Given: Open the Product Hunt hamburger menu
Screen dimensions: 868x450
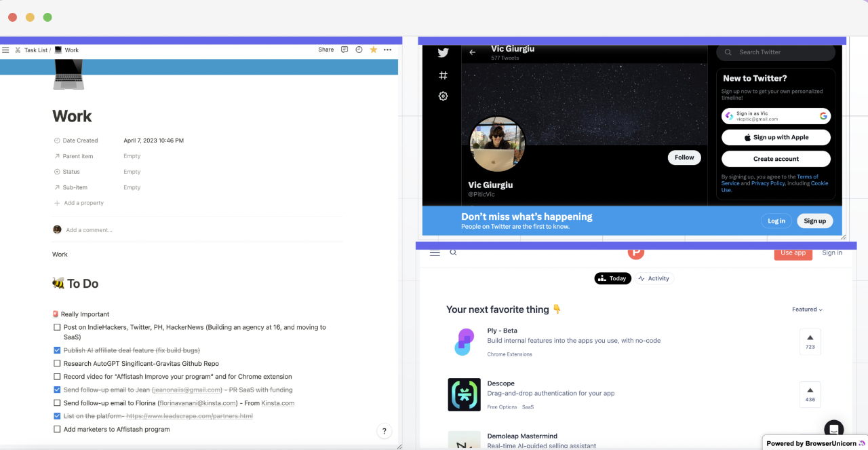Looking at the screenshot, I should pos(435,252).
